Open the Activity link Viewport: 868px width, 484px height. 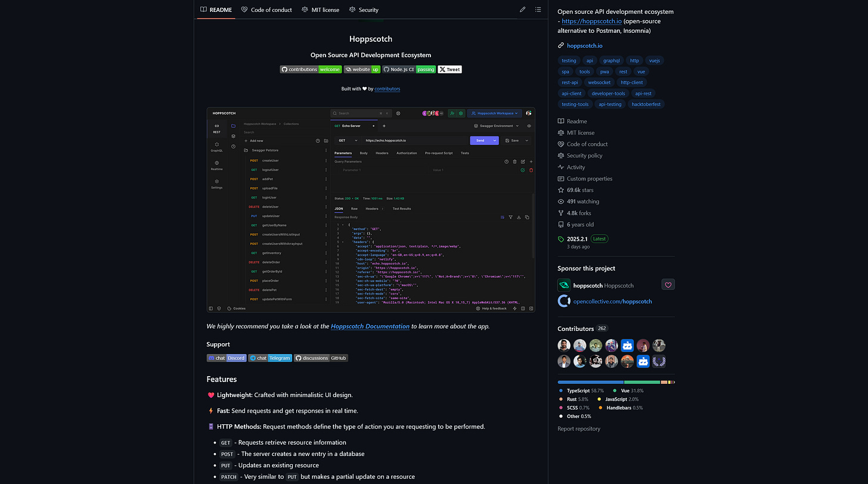click(571, 167)
